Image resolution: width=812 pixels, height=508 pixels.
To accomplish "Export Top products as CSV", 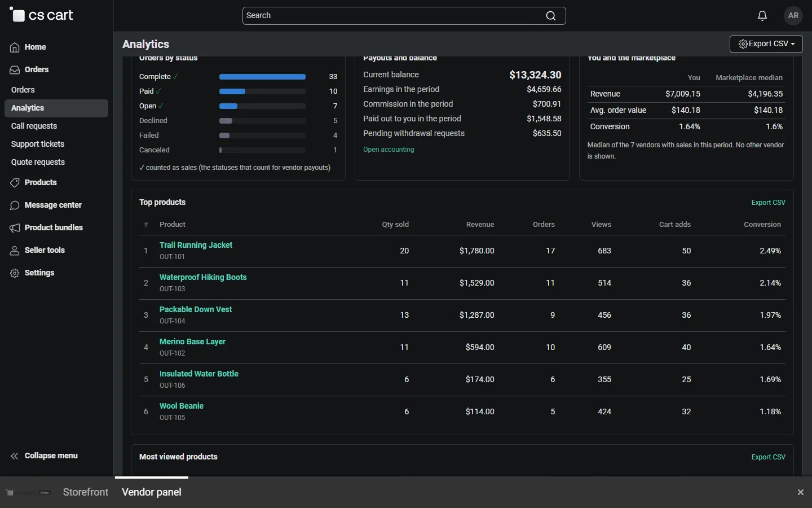I will pos(768,203).
